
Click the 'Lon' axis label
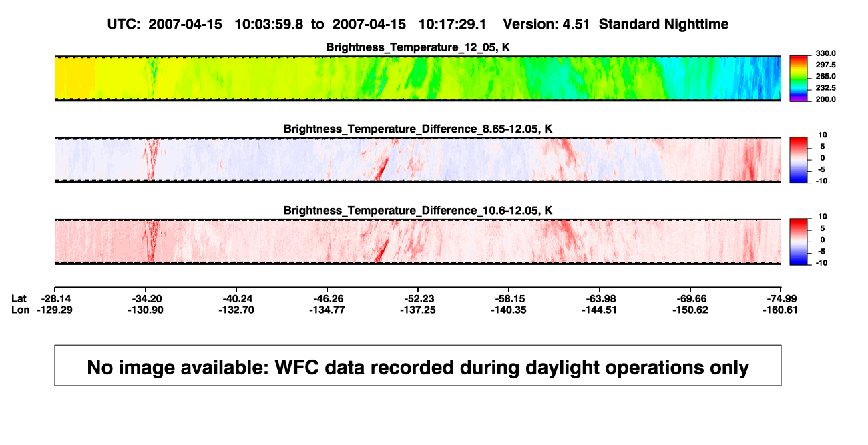(20, 310)
